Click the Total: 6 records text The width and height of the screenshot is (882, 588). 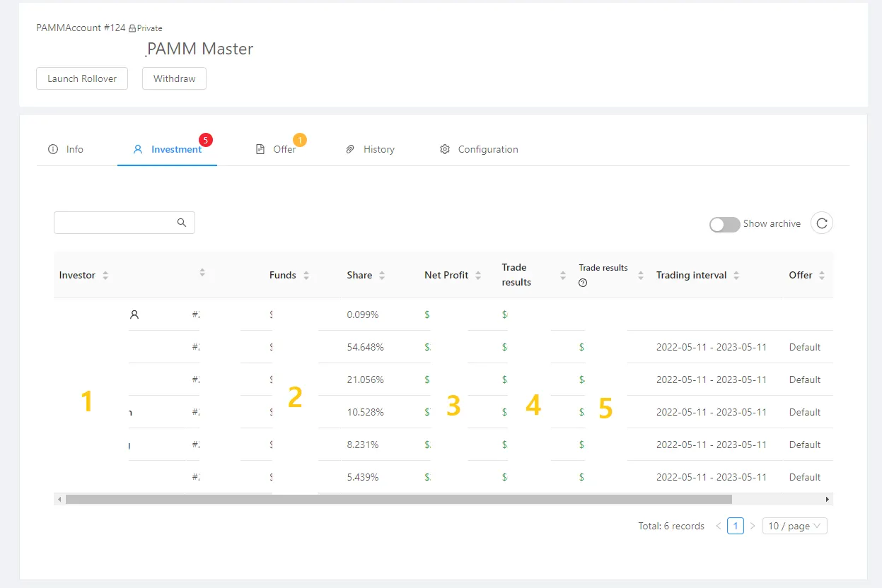pos(671,526)
